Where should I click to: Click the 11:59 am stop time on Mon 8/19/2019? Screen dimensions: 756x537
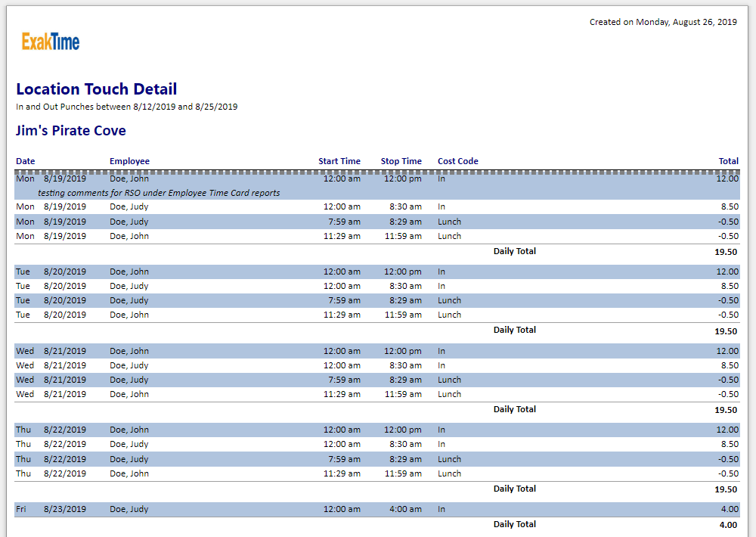tap(403, 236)
